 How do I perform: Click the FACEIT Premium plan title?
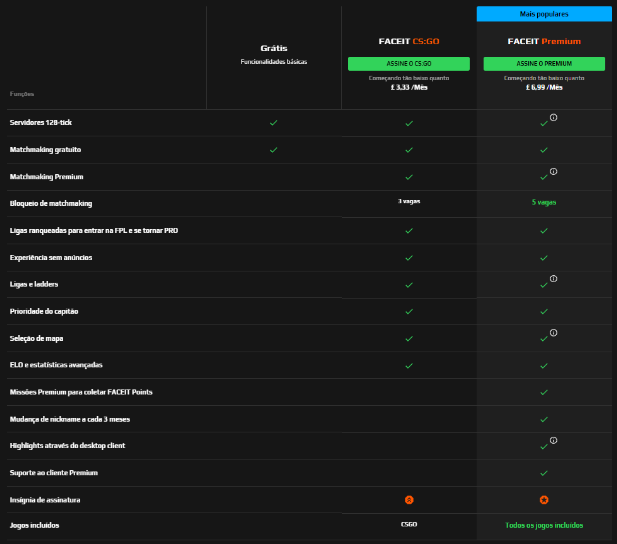pyautogui.click(x=544, y=41)
